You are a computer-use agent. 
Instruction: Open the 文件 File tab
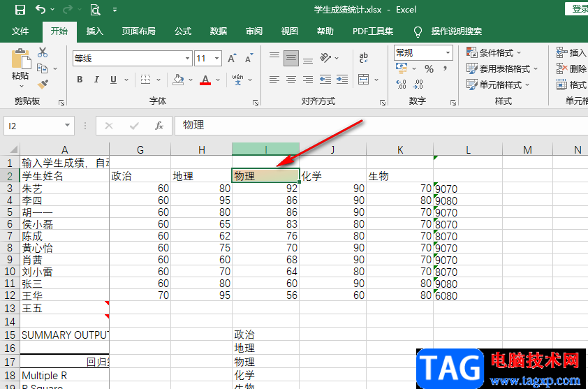tap(20, 31)
